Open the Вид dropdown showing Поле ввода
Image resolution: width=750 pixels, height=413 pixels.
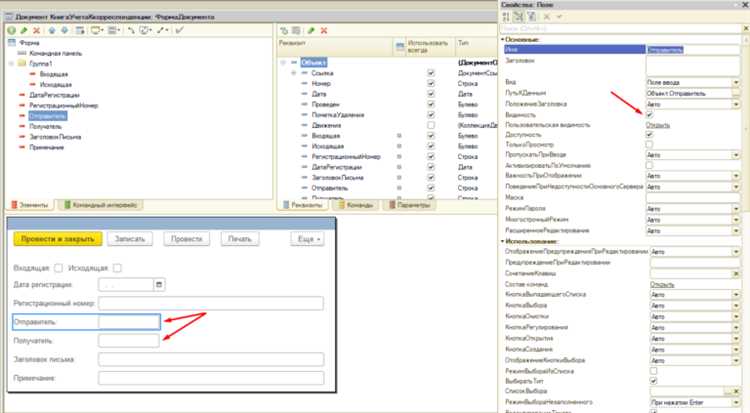point(736,83)
